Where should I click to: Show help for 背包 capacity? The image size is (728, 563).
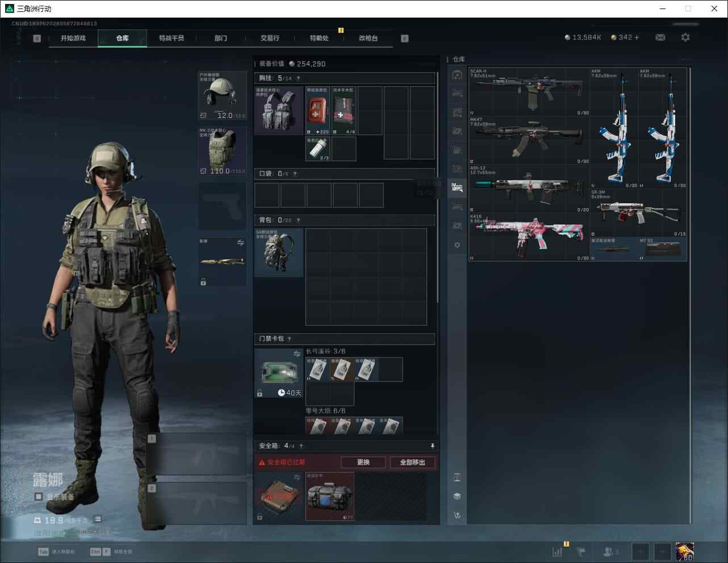[x=298, y=220]
